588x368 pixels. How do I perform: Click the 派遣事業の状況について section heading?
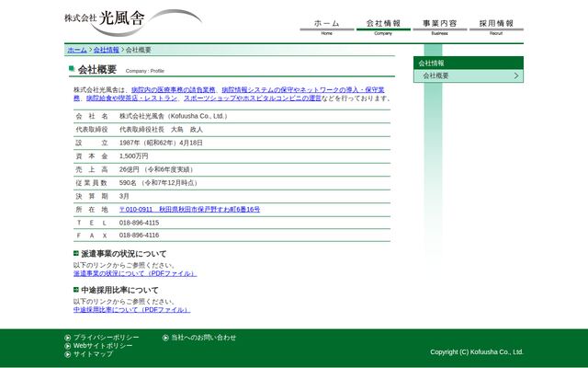pos(124,254)
